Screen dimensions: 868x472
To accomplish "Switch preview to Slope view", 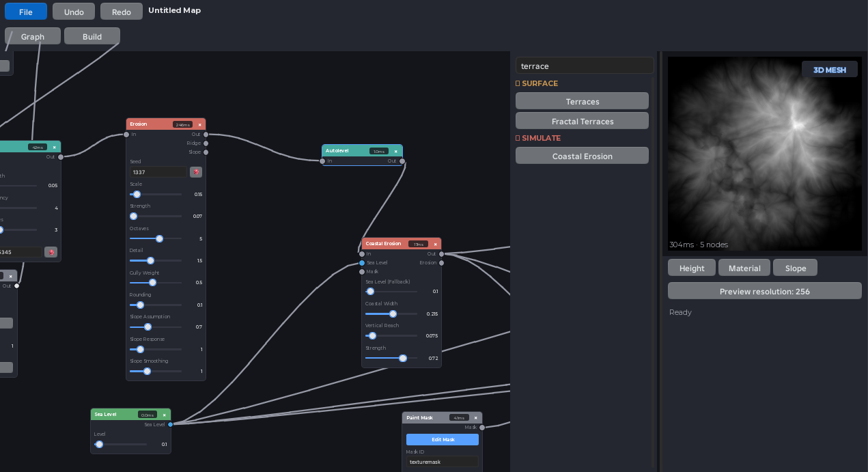I will 796,268.
